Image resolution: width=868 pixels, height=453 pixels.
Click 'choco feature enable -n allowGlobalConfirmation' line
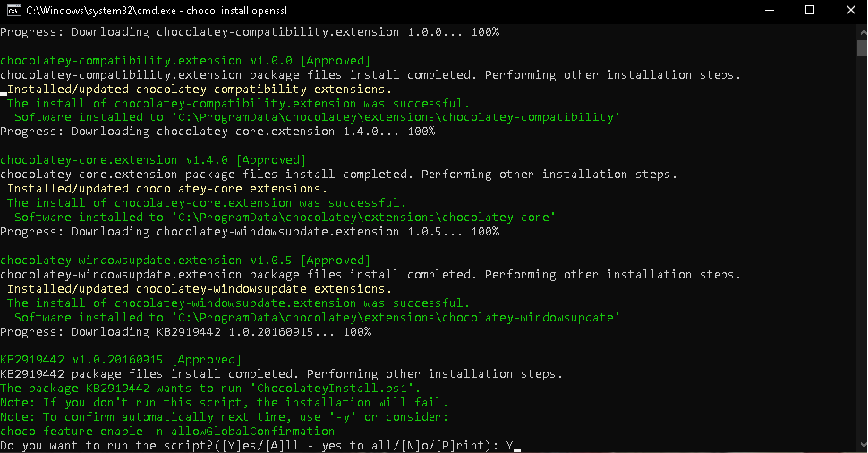(x=167, y=432)
